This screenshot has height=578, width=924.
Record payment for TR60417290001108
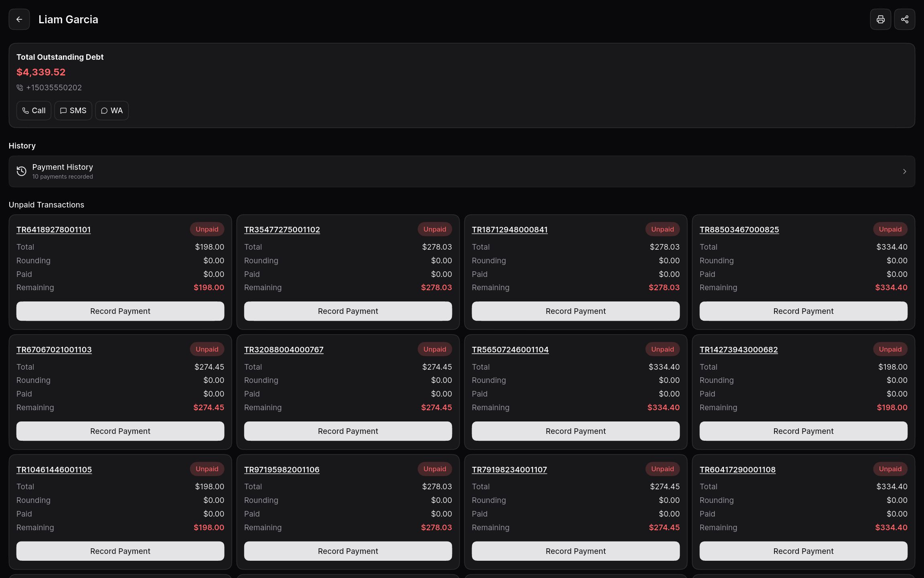pyautogui.click(x=804, y=551)
